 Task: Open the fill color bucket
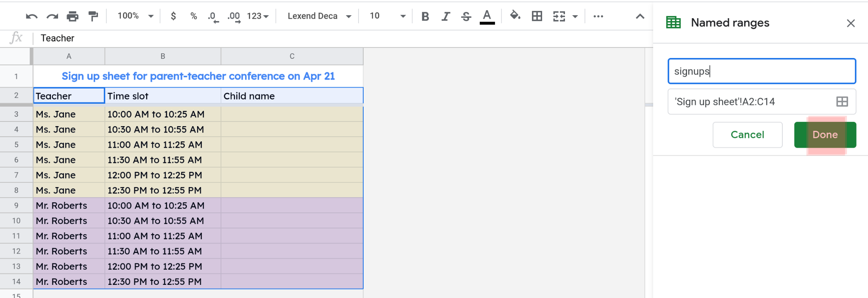[x=515, y=16]
